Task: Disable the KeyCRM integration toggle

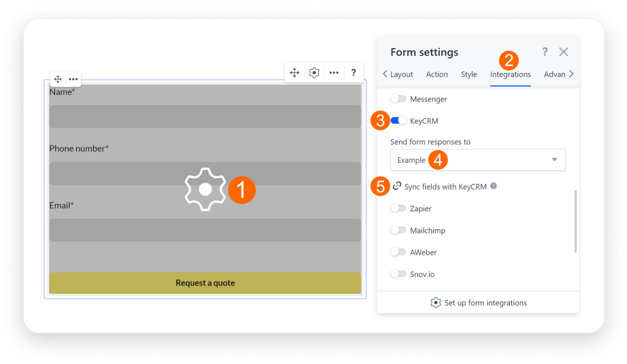Action: 398,121
